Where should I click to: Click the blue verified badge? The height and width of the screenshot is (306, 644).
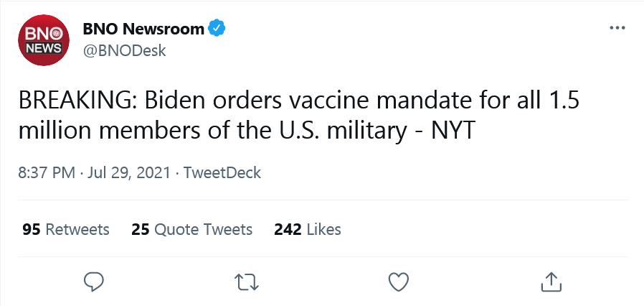pyautogui.click(x=217, y=29)
